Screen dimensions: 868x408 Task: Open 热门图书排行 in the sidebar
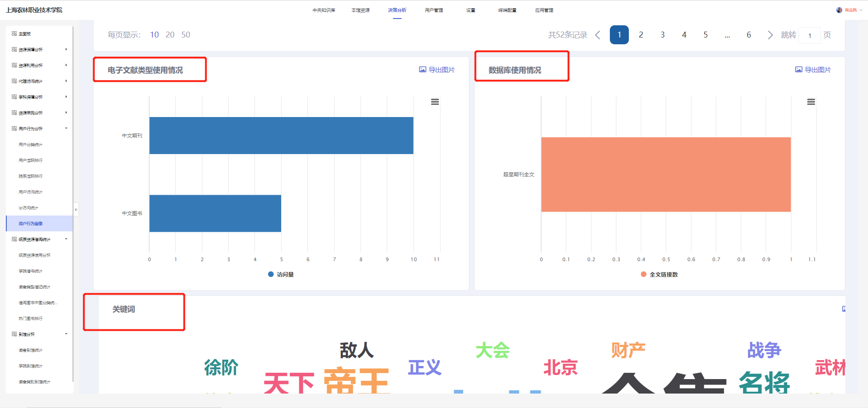(x=31, y=319)
